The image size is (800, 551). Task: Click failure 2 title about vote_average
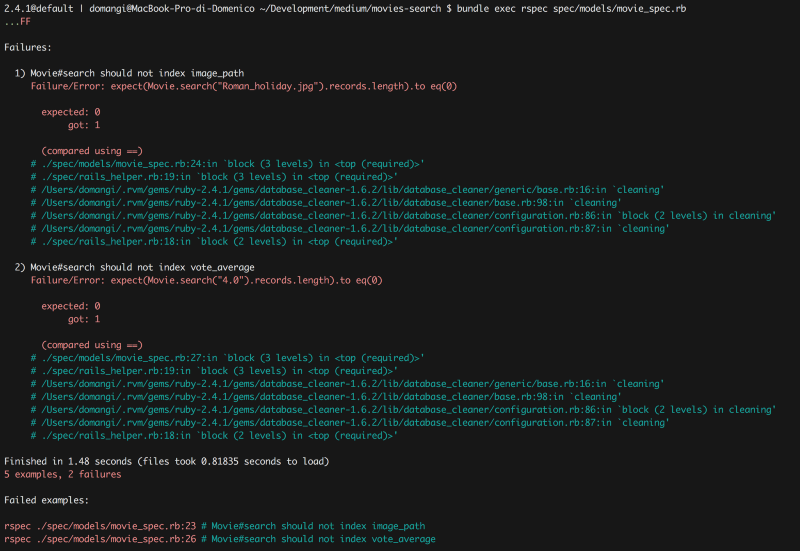click(134, 267)
